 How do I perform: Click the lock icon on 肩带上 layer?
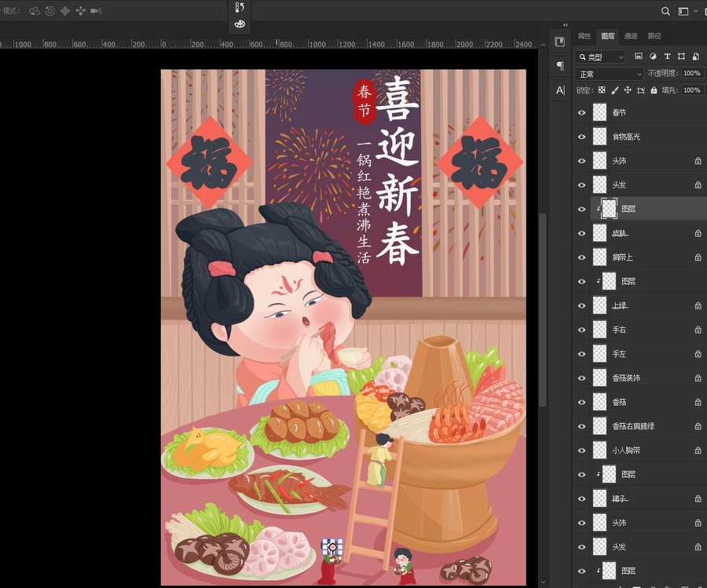pos(698,257)
